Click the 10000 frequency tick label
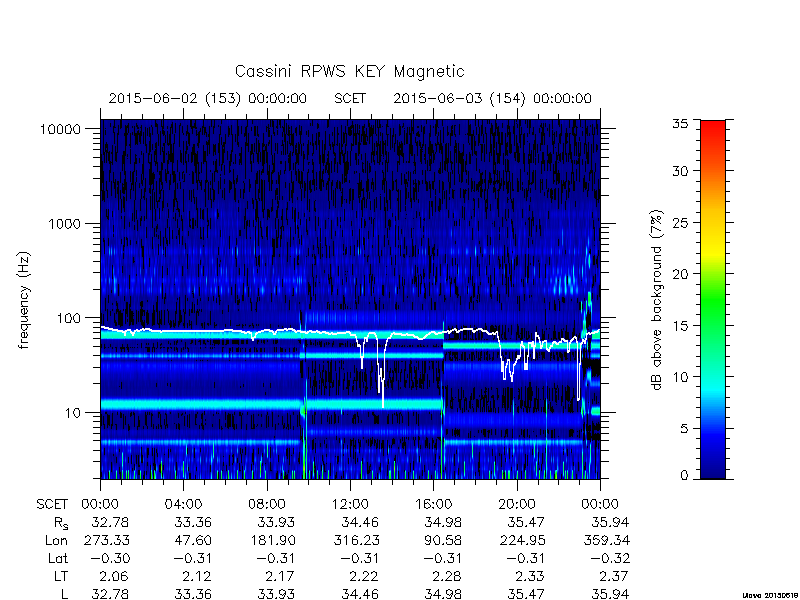 [60, 130]
